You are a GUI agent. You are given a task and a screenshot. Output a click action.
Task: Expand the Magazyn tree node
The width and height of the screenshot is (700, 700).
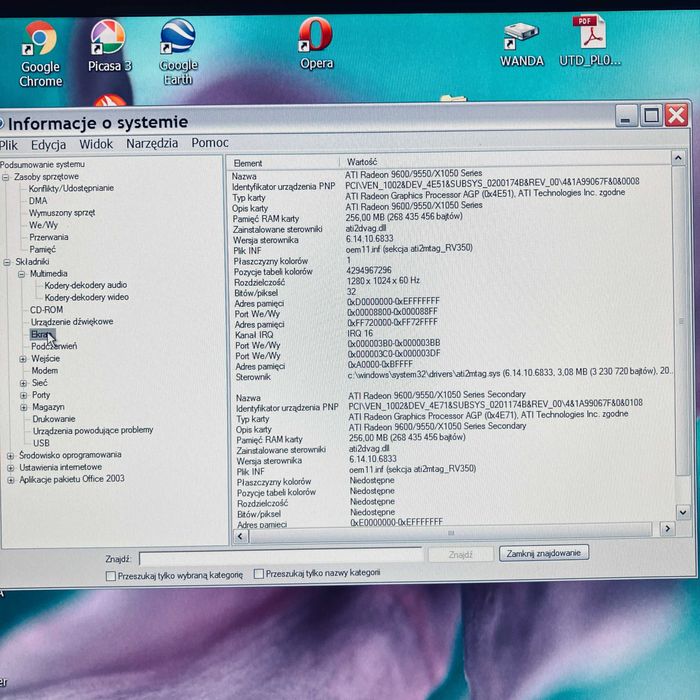(24, 407)
